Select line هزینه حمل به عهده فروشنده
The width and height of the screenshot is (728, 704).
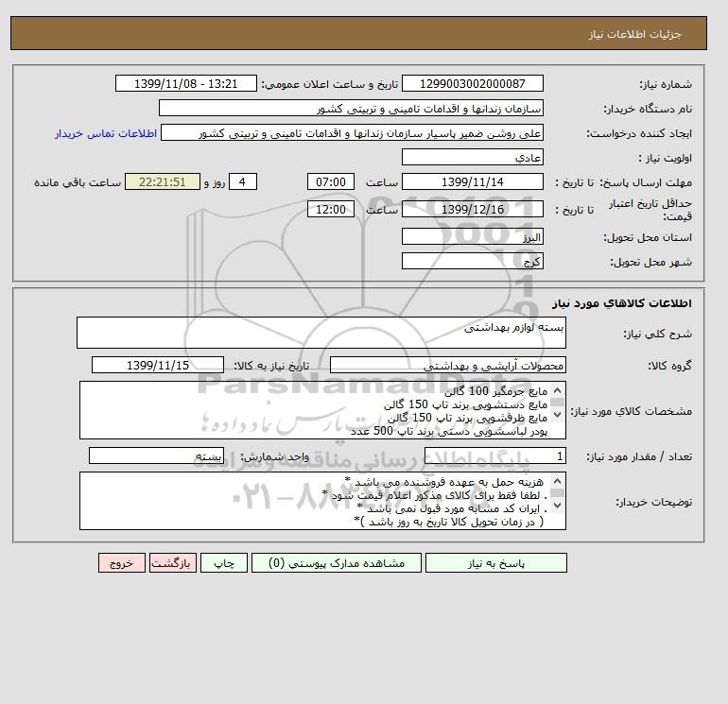[444, 482]
